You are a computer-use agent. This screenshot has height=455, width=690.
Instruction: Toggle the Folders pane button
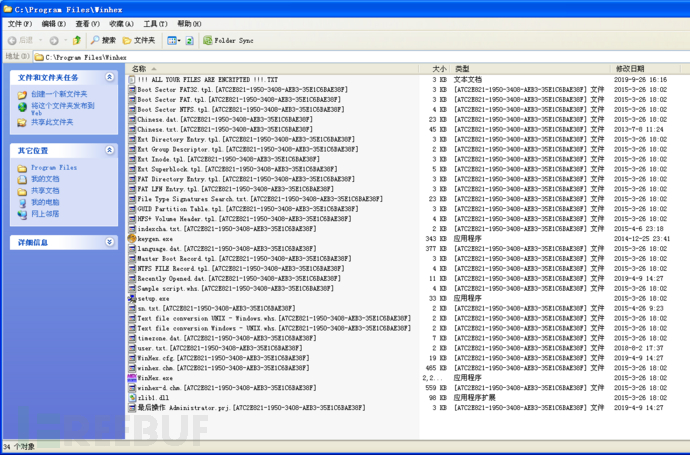pyautogui.click(x=139, y=40)
